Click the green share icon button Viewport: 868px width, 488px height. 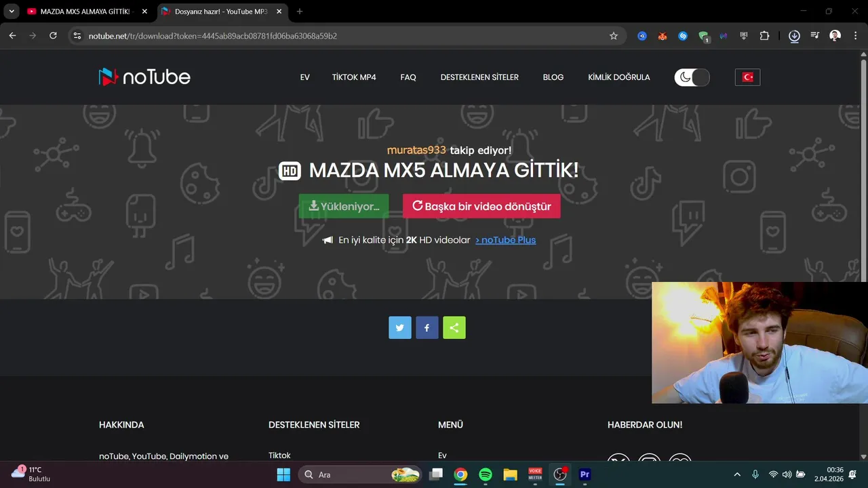click(x=454, y=327)
